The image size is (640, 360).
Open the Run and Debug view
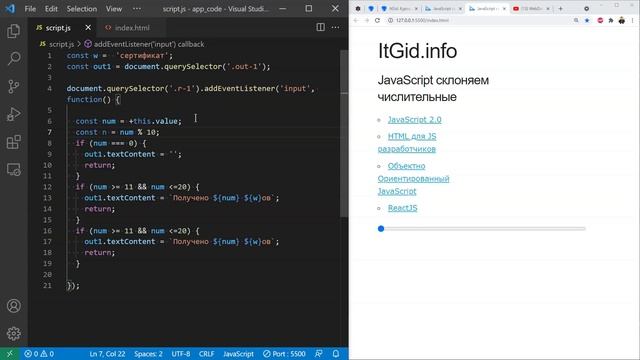tap(13, 114)
